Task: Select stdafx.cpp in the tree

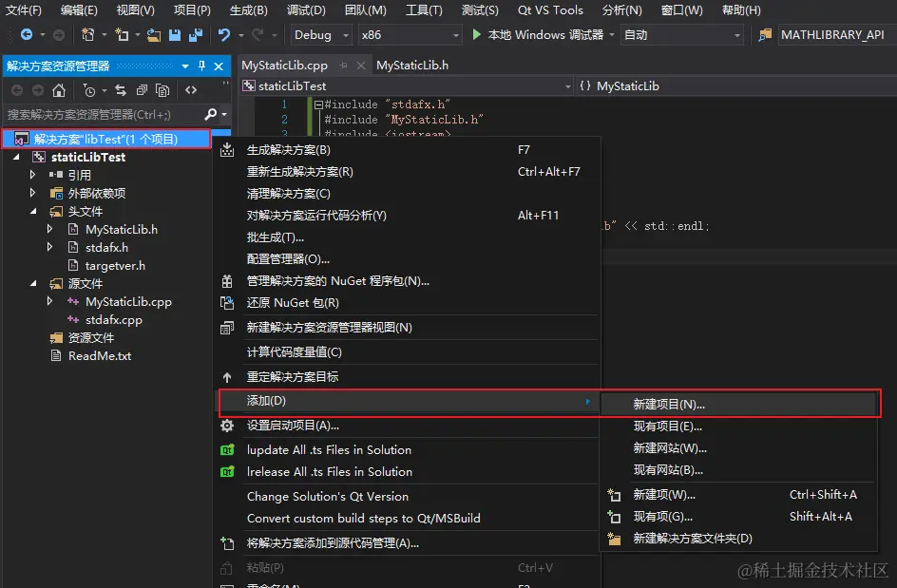Action: point(113,320)
